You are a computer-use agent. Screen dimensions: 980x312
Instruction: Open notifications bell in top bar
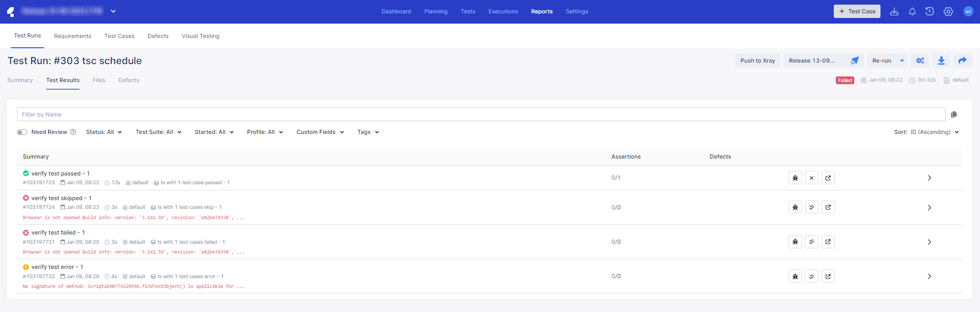coord(912,11)
